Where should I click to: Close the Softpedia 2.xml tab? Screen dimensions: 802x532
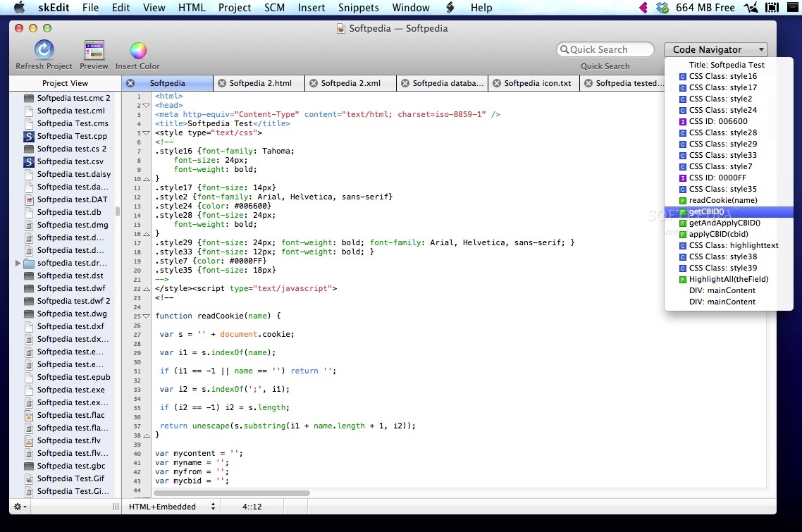click(314, 83)
